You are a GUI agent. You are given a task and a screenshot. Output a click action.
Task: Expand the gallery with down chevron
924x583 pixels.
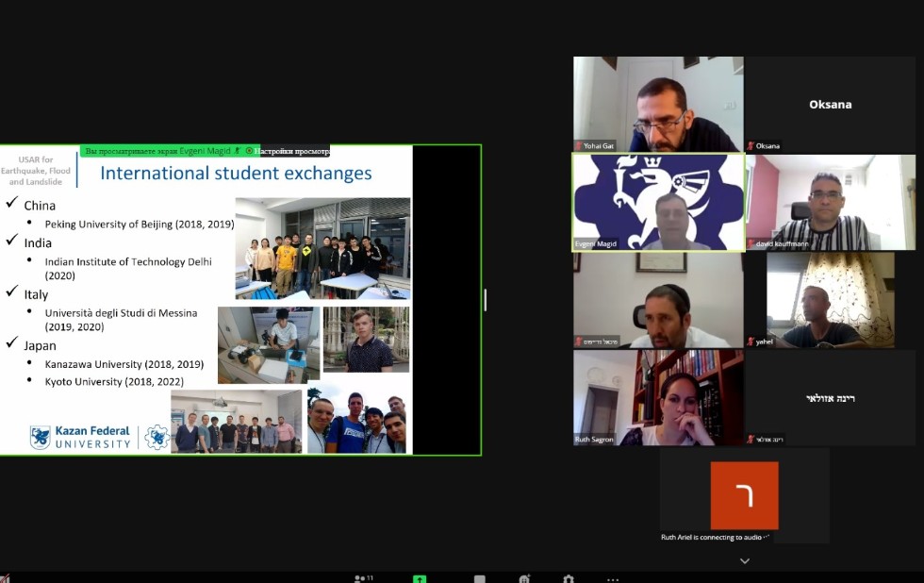click(x=745, y=561)
